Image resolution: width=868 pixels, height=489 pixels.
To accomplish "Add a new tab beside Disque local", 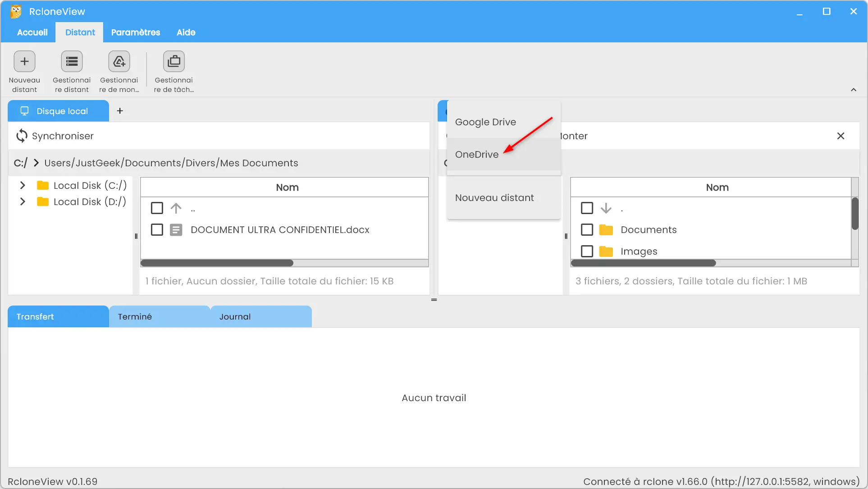I will point(120,111).
